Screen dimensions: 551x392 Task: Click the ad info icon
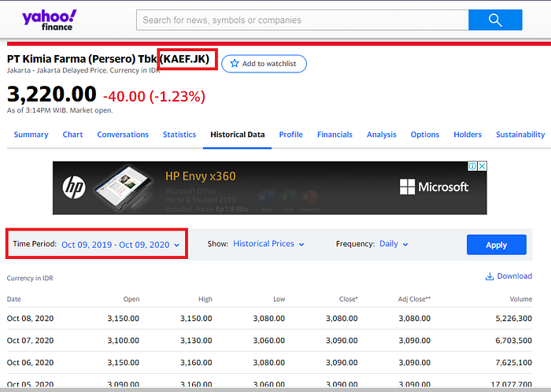472,166
